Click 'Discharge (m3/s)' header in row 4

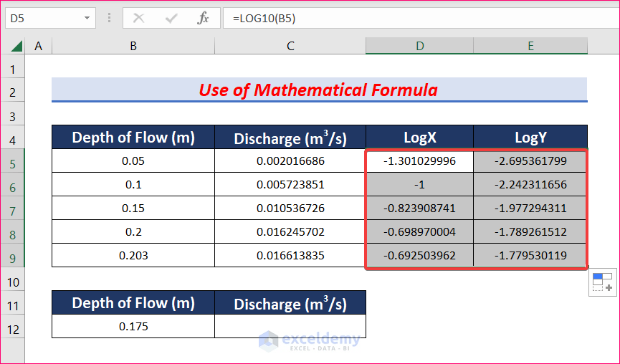tap(290, 137)
